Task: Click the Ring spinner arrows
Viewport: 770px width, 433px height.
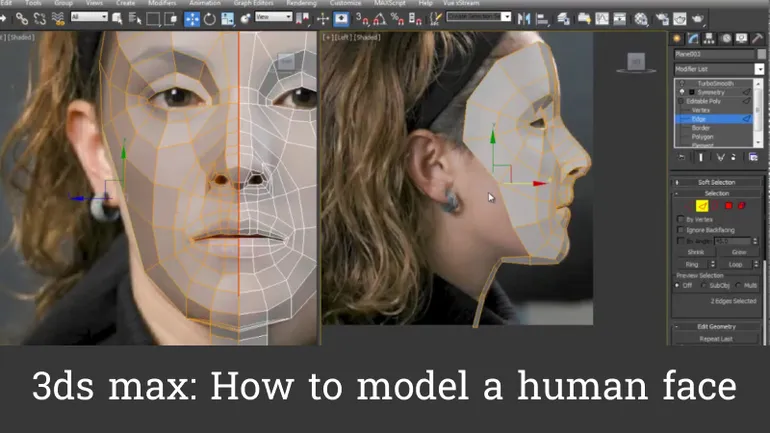Action: tap(713, 265)
